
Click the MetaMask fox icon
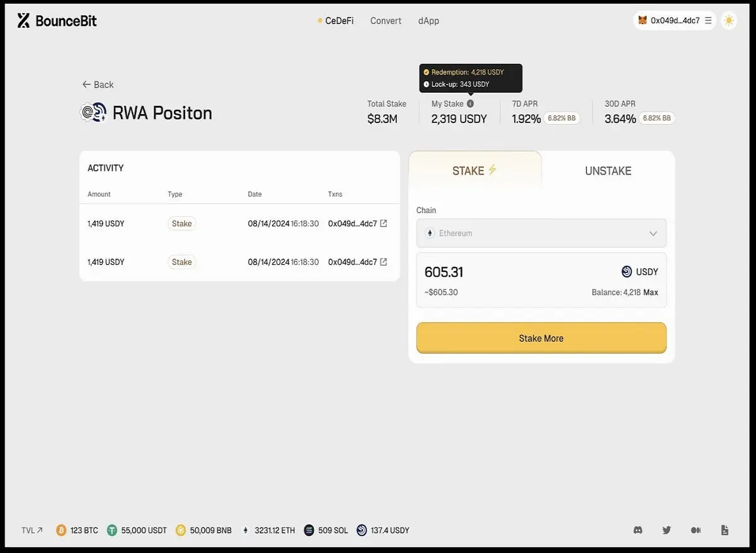pos(643,20)
